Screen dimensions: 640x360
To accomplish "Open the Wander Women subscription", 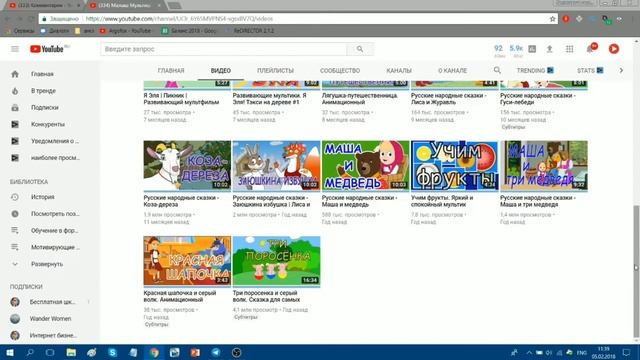I will pyautogui.click(x=50, y=318).
